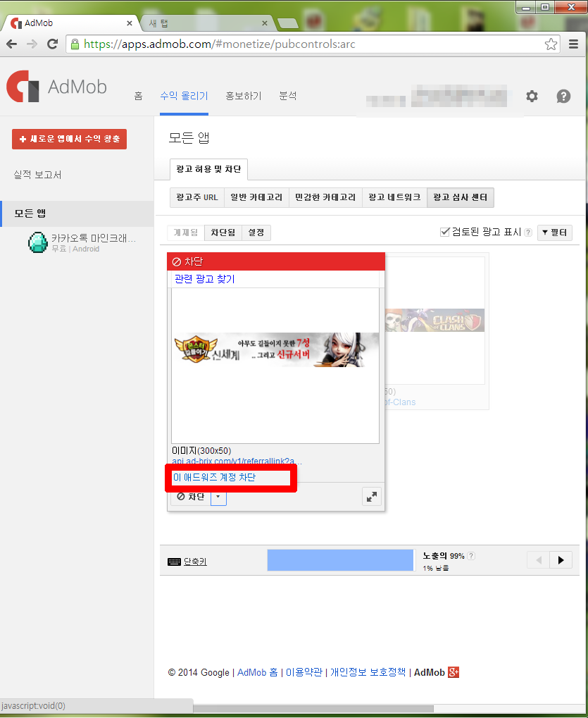This screenshot has height=718, width=588.
Task: Switch to the 광고 네트워크 tab
Action: click(x=394, y=197)
